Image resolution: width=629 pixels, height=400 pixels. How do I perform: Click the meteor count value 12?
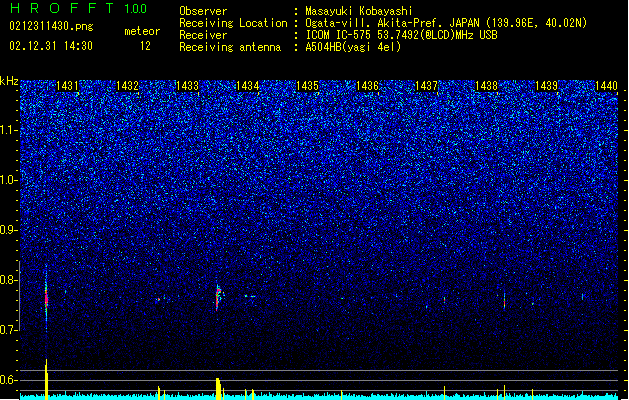[145, 46]
